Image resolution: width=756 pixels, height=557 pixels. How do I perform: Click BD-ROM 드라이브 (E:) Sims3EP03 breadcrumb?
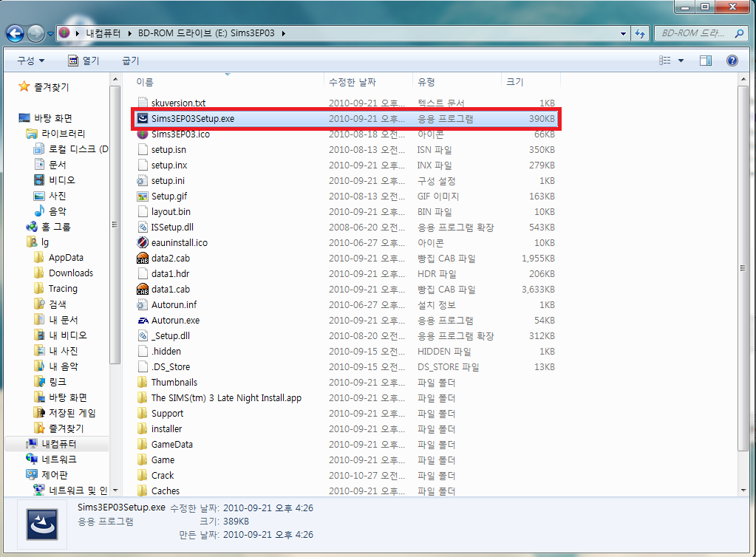206,33
